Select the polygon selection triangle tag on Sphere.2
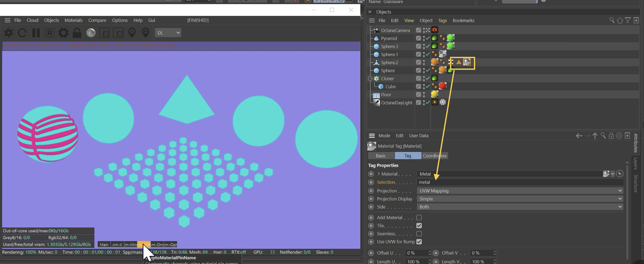This screenshot has height=264, width=644. click(x=459, y=62)
